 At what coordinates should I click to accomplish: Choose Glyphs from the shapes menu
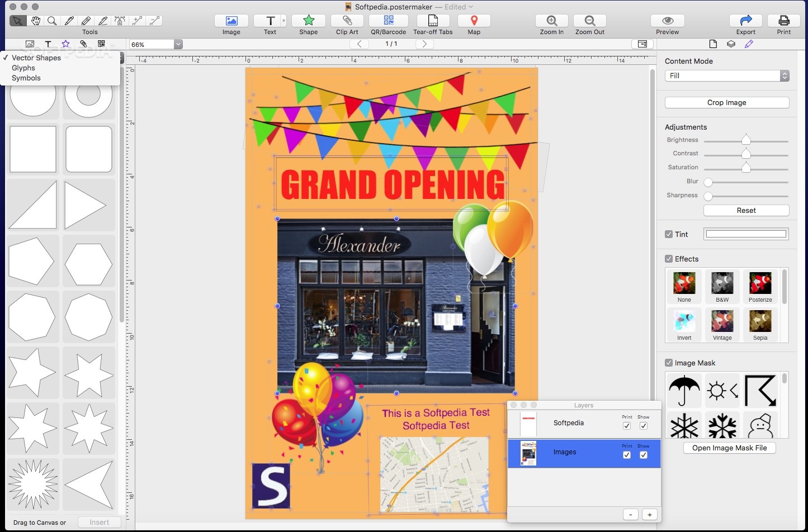(23, 68)
